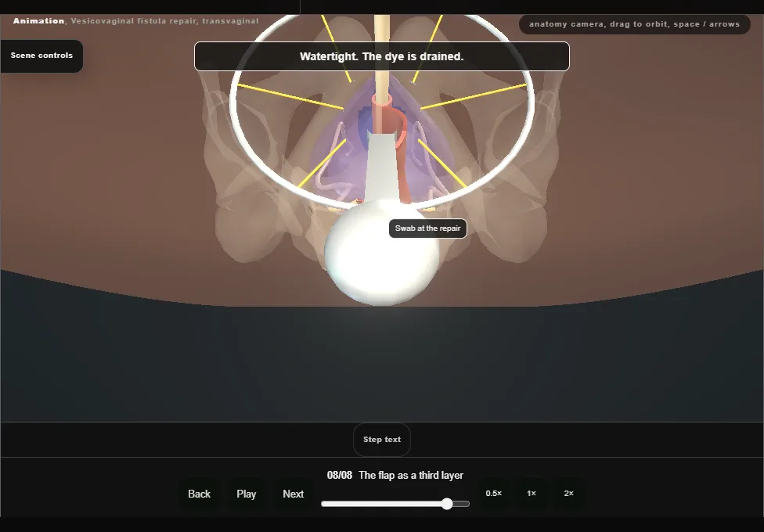The height and width of the screenshot is (532, 764).
Task: Click Play to run the animation
Action: pyautogui.click(x=246, y=494)
